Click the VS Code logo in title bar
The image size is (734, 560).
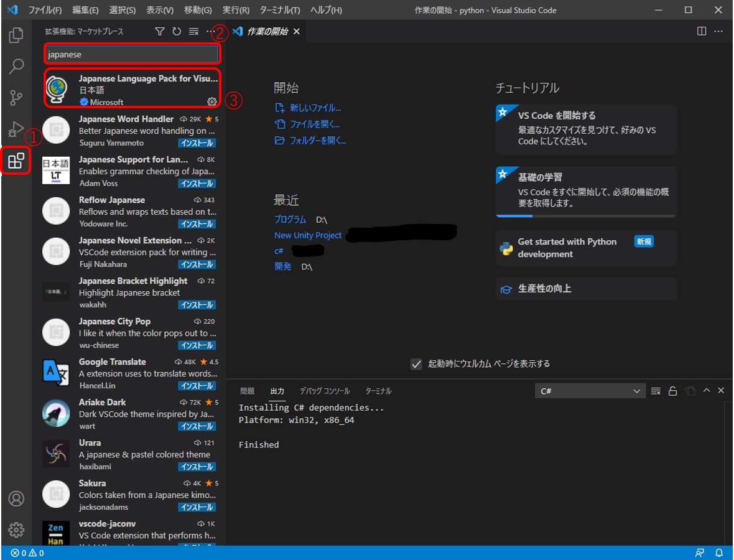coord(12,10)
